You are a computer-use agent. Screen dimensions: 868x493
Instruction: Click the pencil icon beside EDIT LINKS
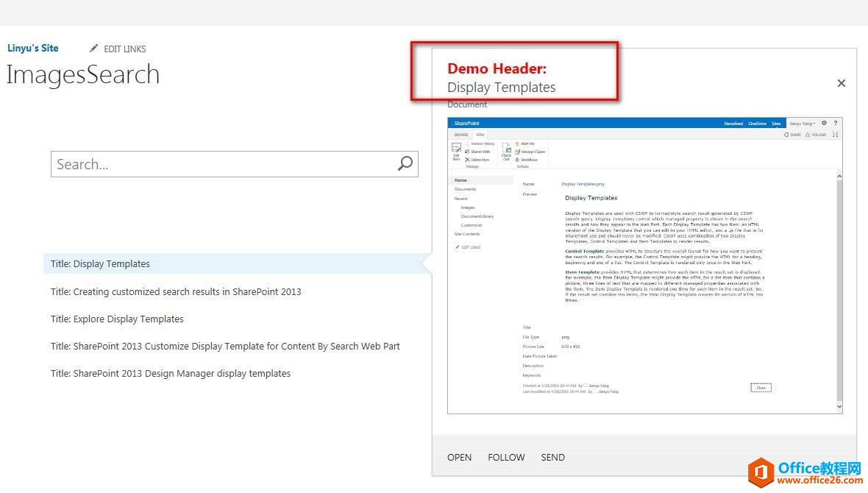(x=93, y=48)
